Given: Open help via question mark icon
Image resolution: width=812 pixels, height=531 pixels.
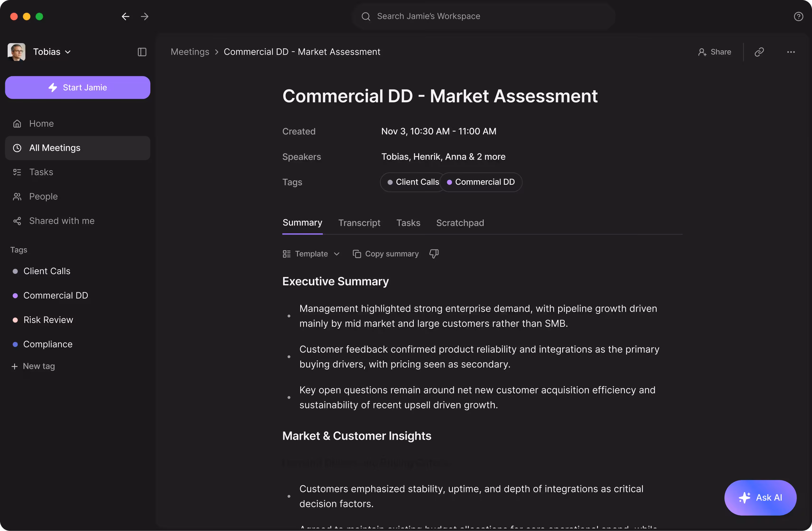Looking at the screenshot, I should click(x=798, y=16).
